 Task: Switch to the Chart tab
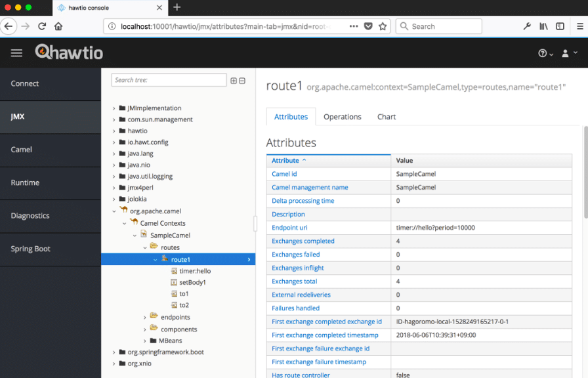click(x=387, y=117)
